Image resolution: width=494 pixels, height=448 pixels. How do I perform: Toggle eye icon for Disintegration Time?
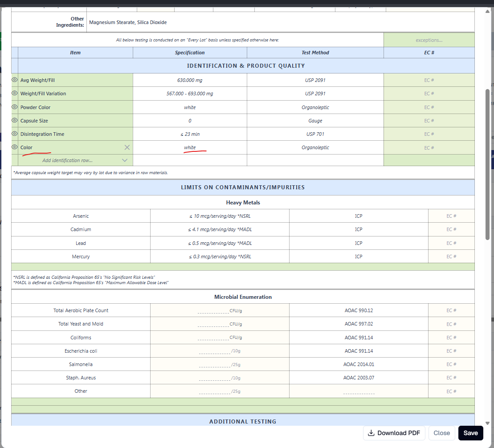point(15,134)
